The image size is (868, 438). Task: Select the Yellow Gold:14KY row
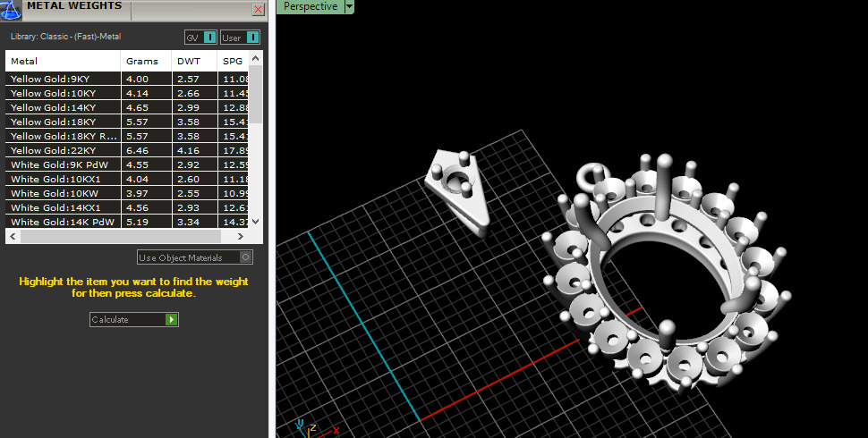click(x=127, y=107)
